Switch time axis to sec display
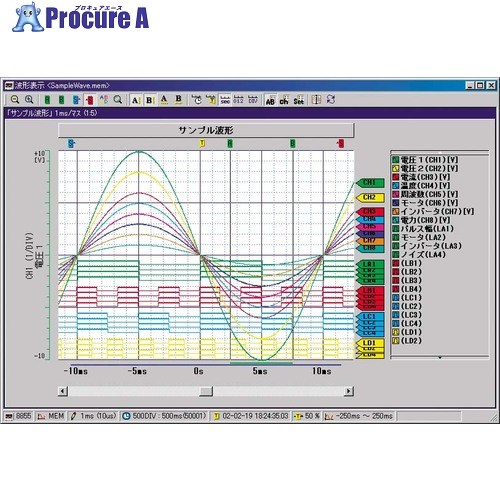The image size is (500, 500). point(225,100)
